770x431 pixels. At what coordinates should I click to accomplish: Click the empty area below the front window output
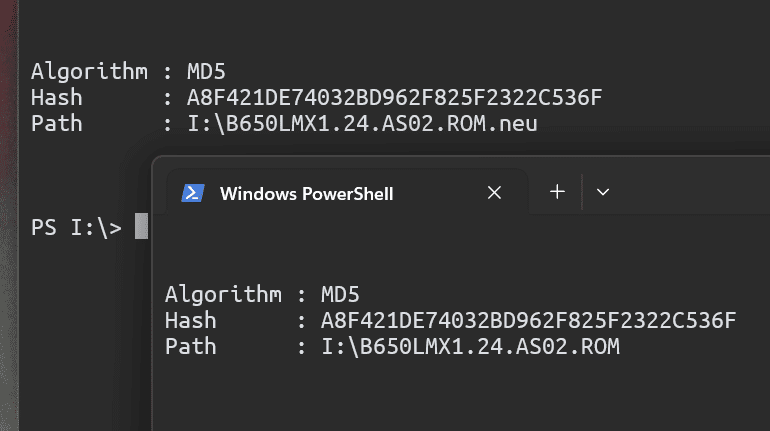[462, 395]
